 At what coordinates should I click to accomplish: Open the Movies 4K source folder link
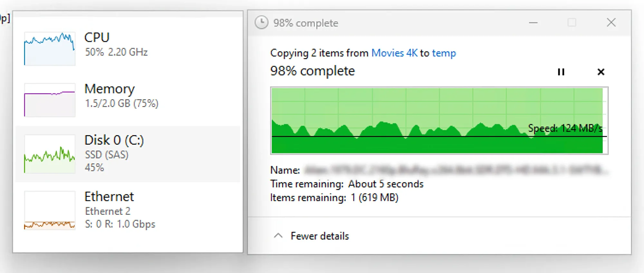point(394,53)
